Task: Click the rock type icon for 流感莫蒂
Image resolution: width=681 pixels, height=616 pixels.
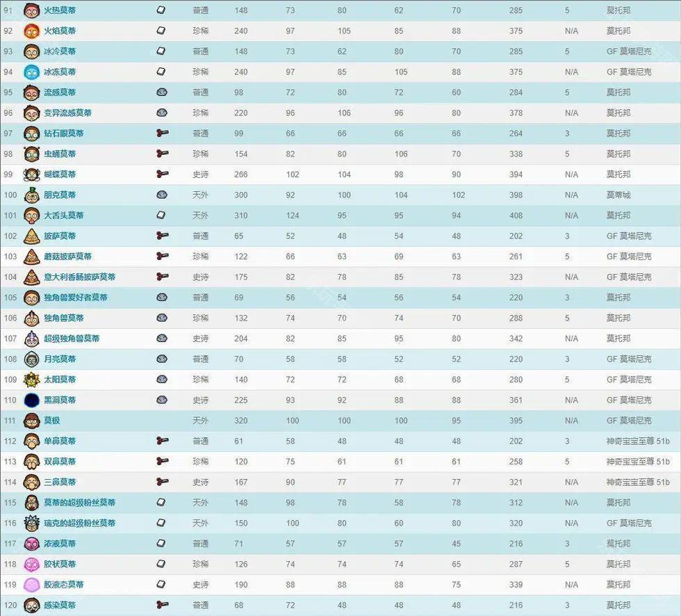Action: coord(161,92)
